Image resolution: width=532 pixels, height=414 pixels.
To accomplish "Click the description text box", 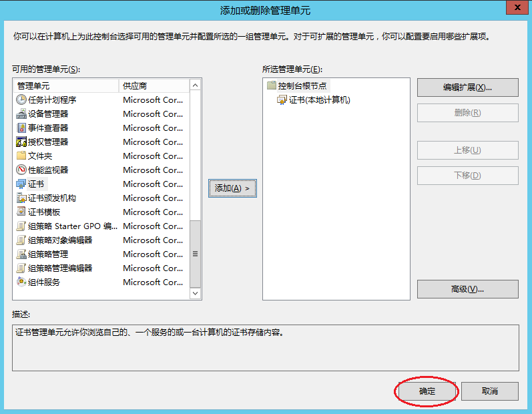I will coord(266,348).
